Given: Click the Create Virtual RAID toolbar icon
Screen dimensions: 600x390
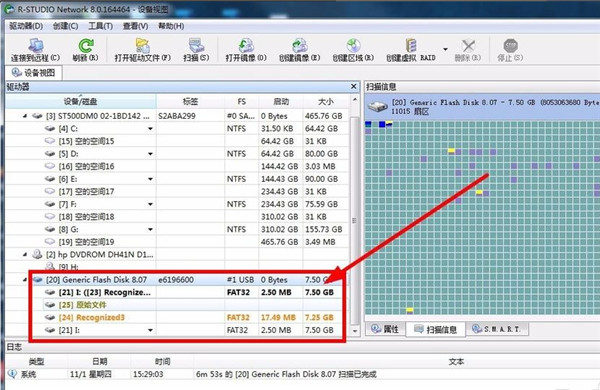Looking at the screenshot, I should pos(411,46).
